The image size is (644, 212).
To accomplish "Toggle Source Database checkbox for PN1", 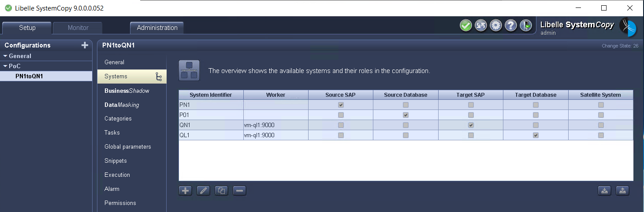I will coord(406,105).
